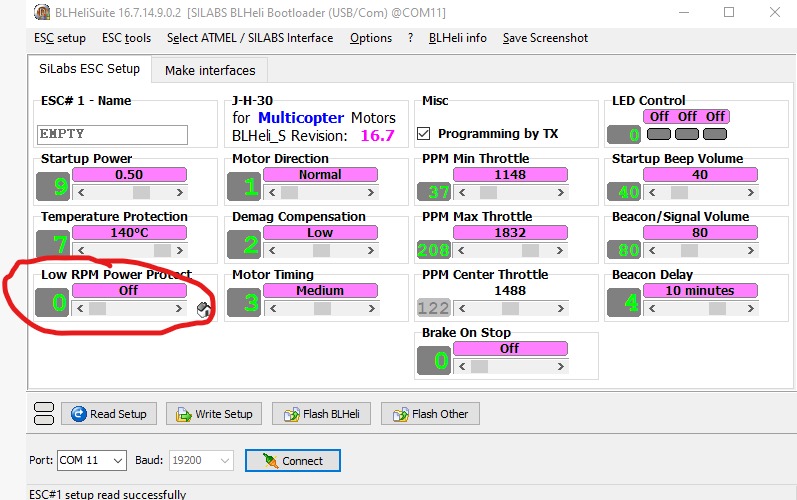The width and height of the screenshot is (797, 500).
Task: Open the ? help menu
Action: tap(410, 38)
